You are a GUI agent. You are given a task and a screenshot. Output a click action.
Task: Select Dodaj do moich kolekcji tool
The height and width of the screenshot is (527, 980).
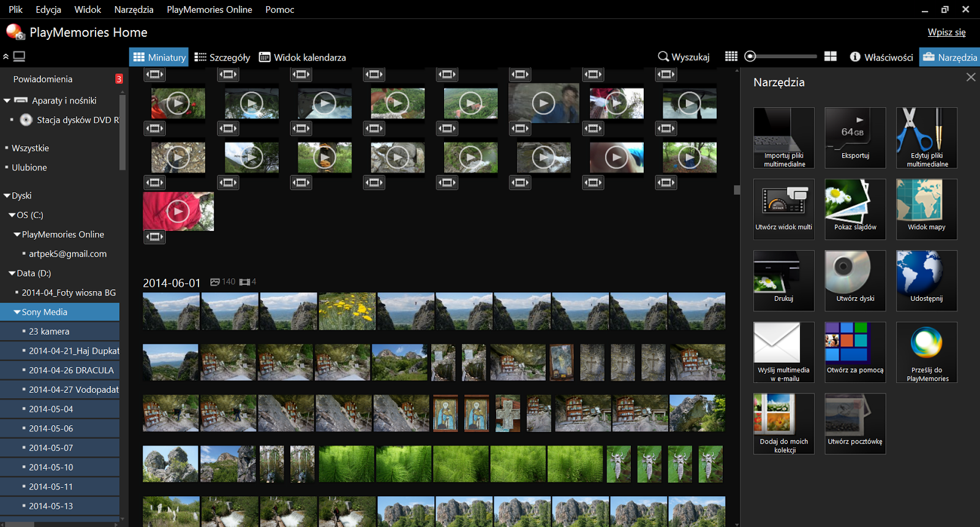784,423
